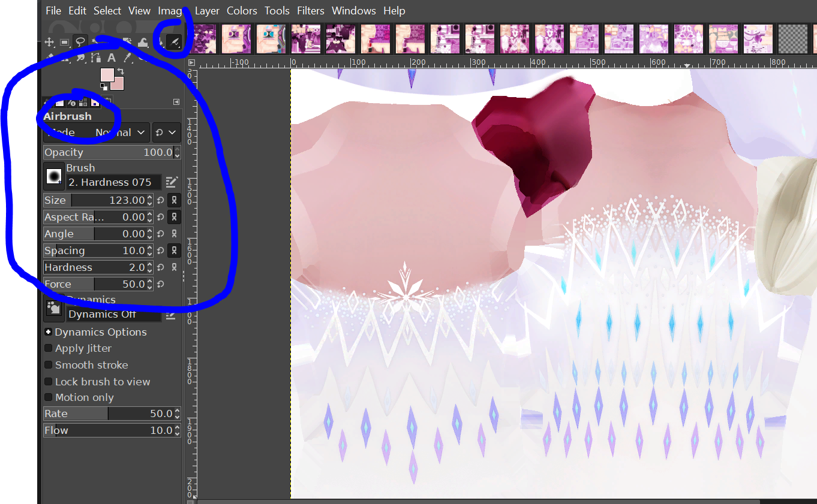Select the Rectangle Select tool

coord(65,42)
